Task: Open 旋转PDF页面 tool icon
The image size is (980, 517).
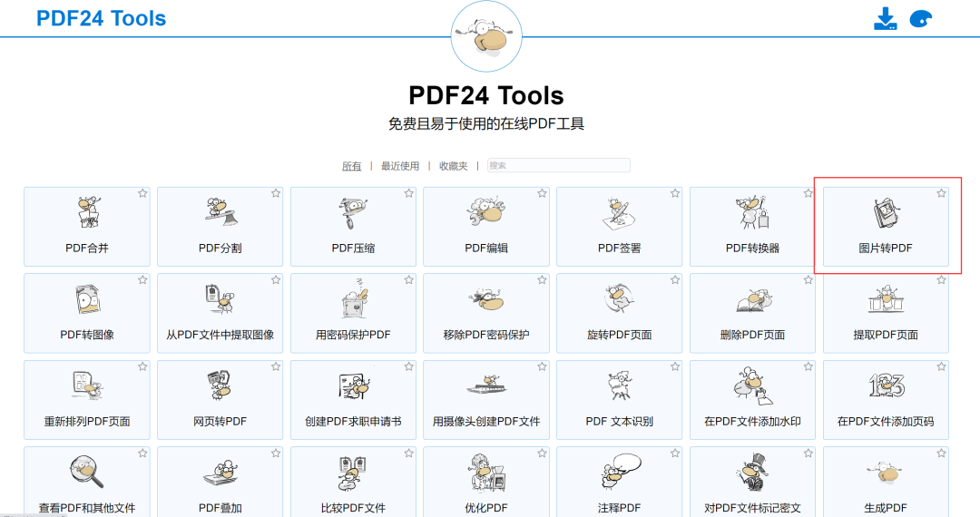Action: 620,298
